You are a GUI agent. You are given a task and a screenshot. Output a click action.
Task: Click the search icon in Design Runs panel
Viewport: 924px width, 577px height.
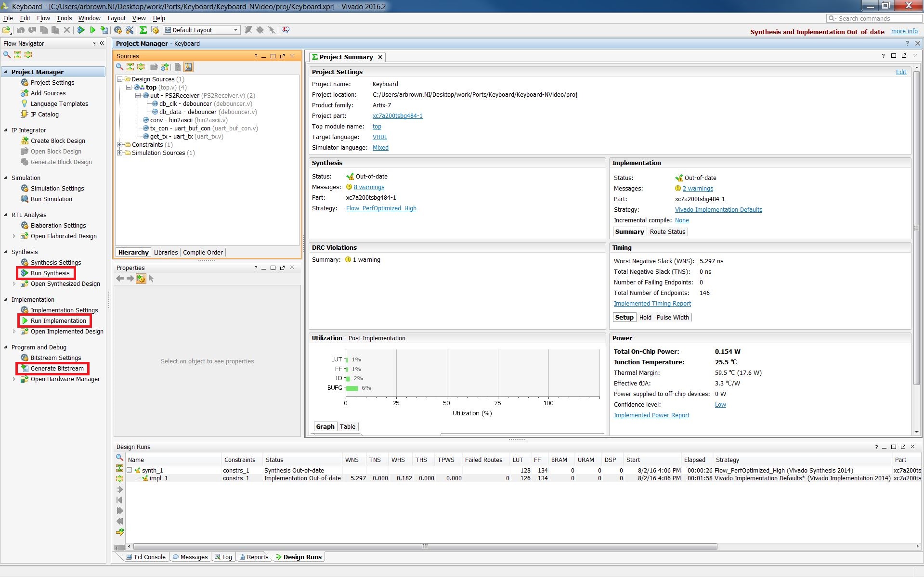[x=119, y=458]
